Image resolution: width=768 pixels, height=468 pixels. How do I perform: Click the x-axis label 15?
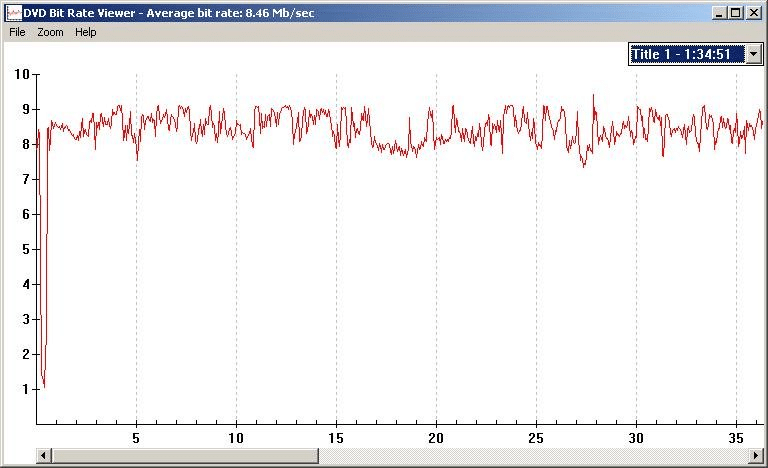tap(336, 438)
